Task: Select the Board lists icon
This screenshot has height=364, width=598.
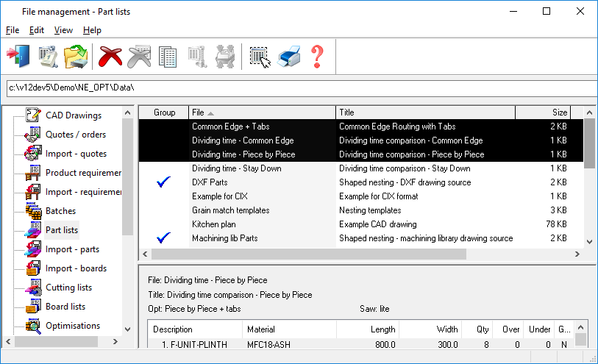Action: [33, 306]
